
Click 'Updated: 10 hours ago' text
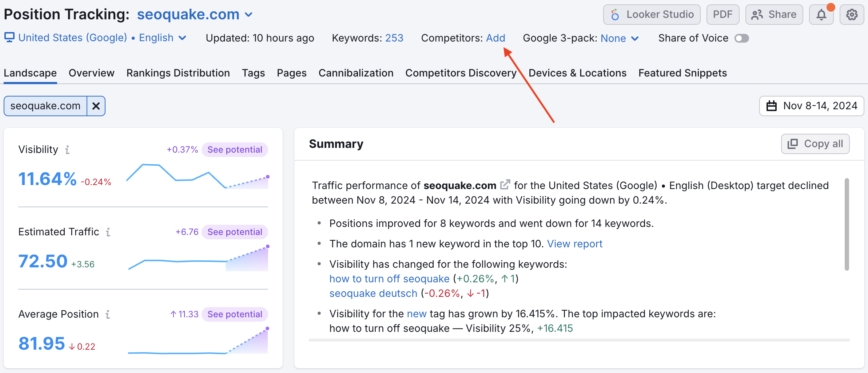pos(260,38)
